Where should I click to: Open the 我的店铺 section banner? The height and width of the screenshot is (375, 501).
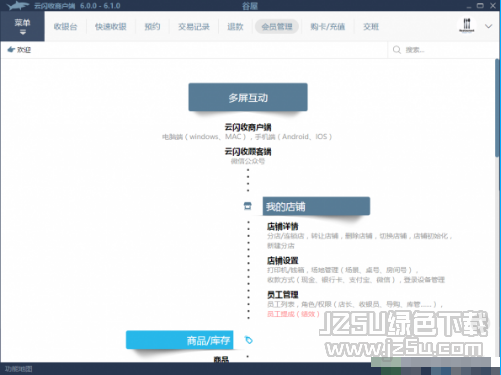(x=316, y=206)
